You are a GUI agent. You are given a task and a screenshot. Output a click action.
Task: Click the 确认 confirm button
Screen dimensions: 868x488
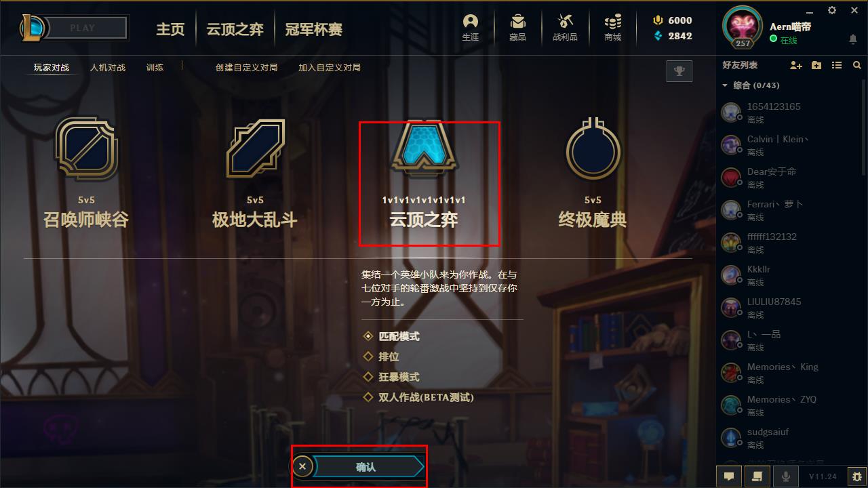(x=366, y=466)
